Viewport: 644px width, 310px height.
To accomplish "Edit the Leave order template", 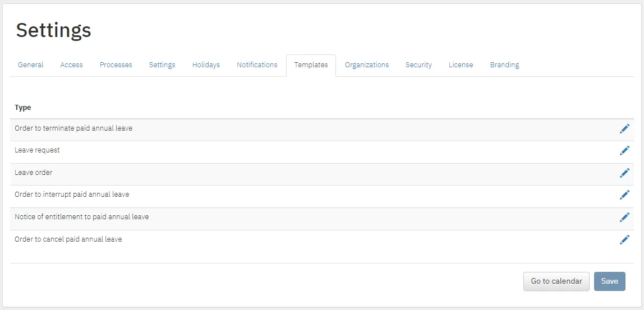I will 624,173.
